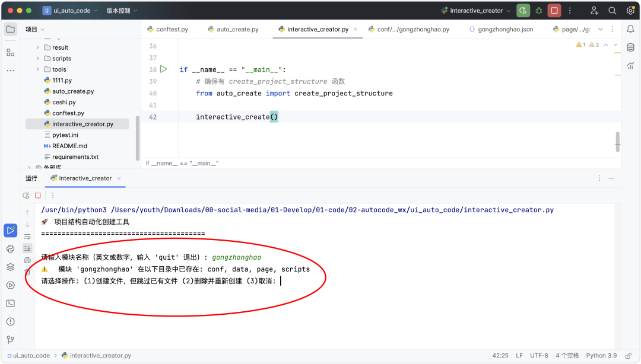Viewport: 641px width, 364px height.
Task: Click the Python 3.9 interpreter indicator
Action: tap(601, 356)
